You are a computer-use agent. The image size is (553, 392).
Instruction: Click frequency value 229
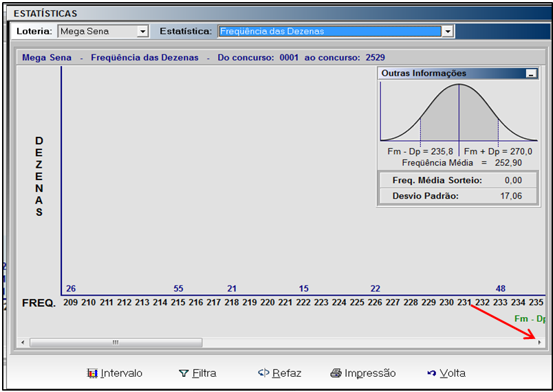(429, 303)
